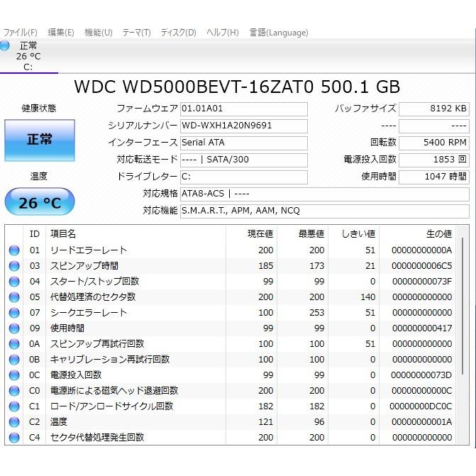Click raw value 00000000DC0C
Viewport: 476px width, 476px height.
(421, 406)
